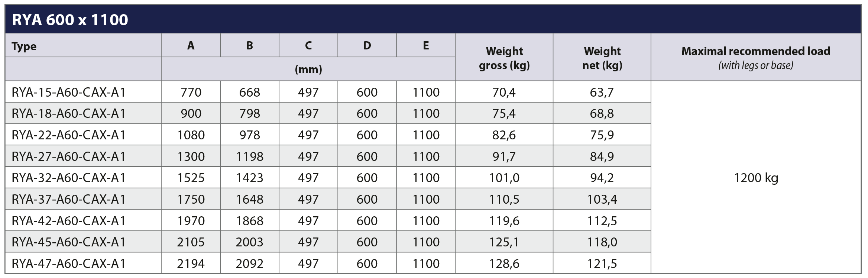Select the RYA-15-A60-CAX-A1 row label
The image size is (868, 278).
(69, 92)
